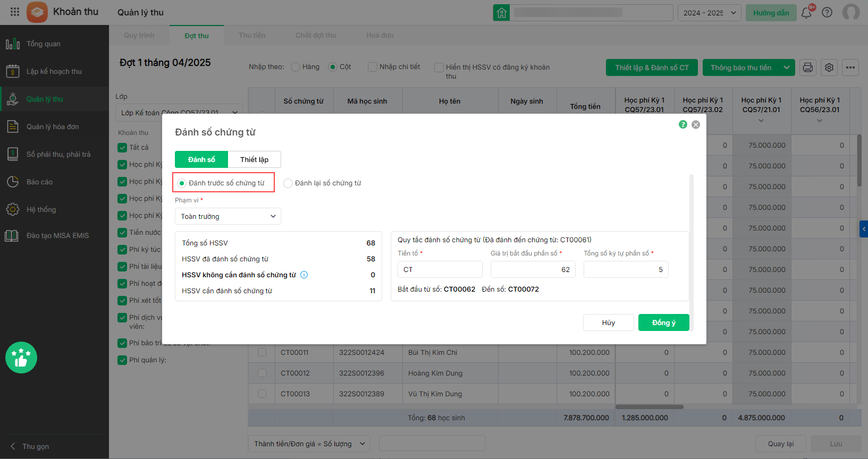Screen dimensions: 868x459
Task: Toggle Hiển thị HSSV có đăng ký checkbox
Action: (439, 67)
